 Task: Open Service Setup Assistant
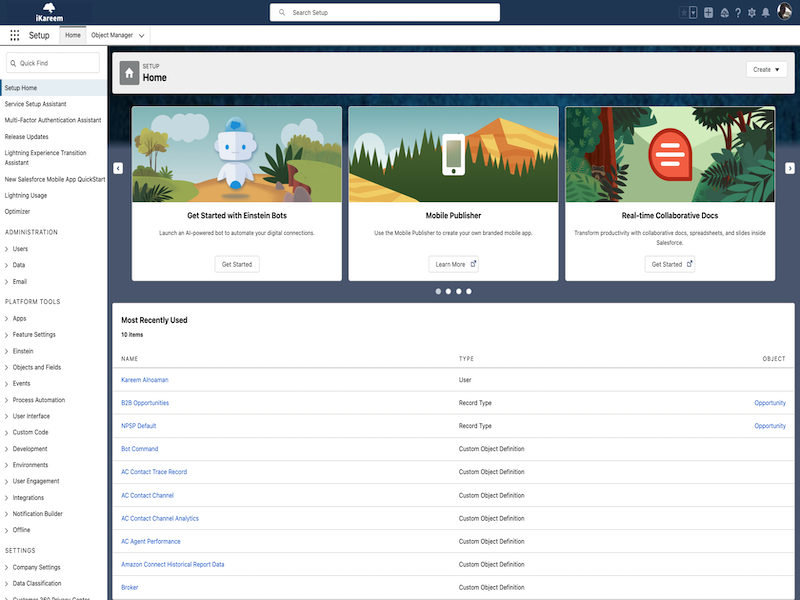pyautogui.click(x=35, y=104)
